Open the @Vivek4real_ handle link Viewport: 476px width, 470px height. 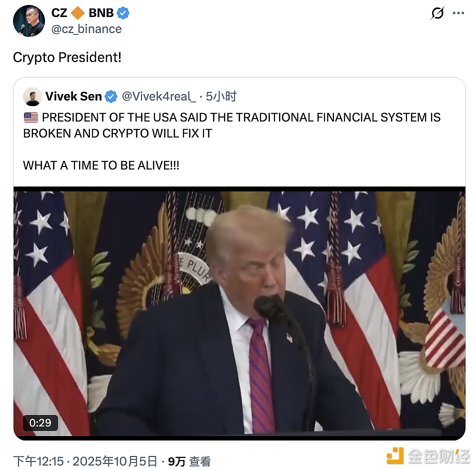(159, 96)
